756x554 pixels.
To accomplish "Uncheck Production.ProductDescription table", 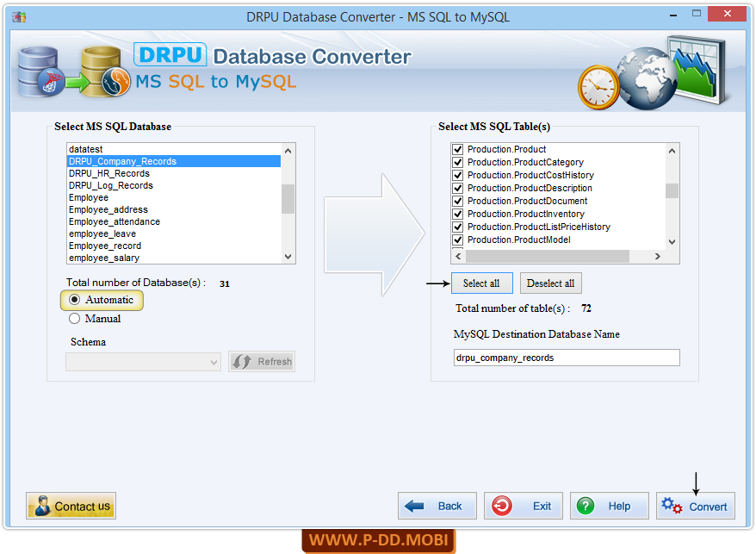I will click(x=458, y=188).
